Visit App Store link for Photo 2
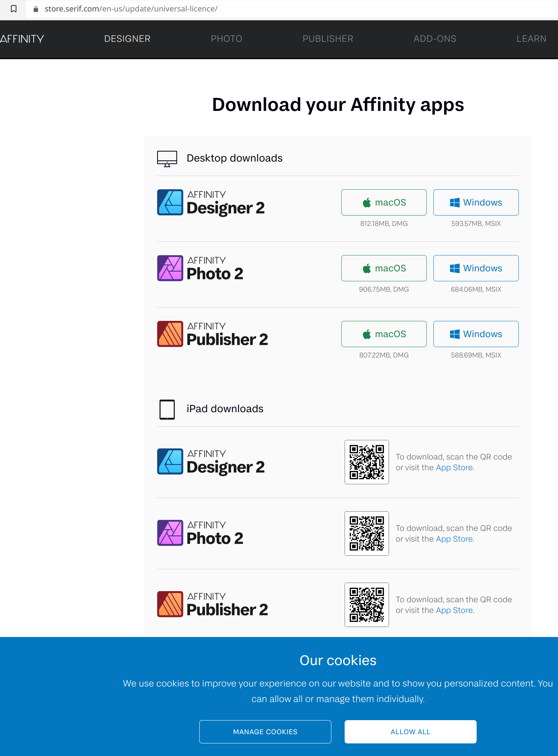The height and width of the screenshot is (756, 558). coord(454,539)
